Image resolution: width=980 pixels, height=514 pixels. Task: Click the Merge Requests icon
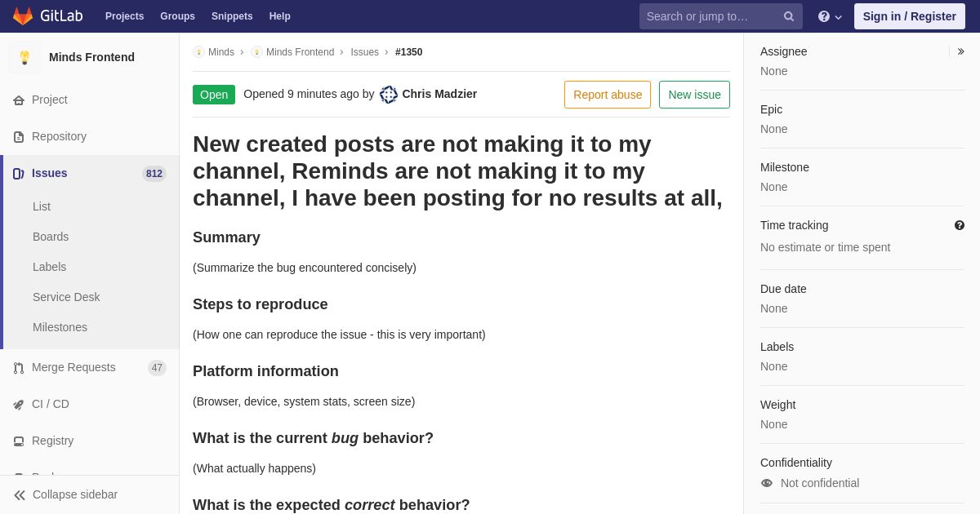(19, 368)
